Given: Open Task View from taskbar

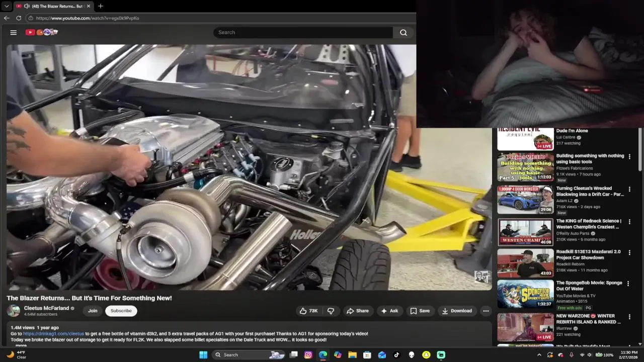Looking at the screenshot, I should click(x=294, y=355).
